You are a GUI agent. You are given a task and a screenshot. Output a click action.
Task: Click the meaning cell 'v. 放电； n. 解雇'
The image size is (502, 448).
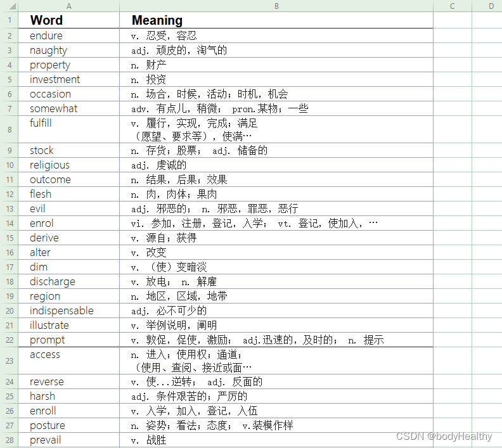click(x=276, y=281)
